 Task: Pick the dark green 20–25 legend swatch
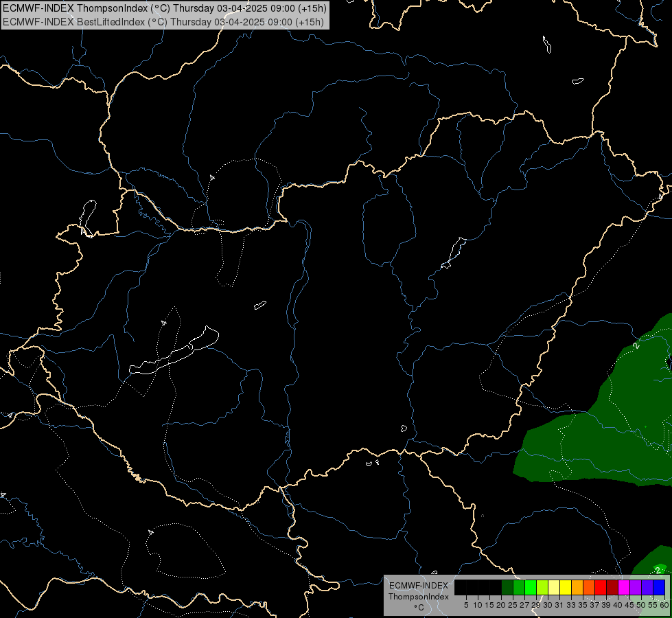507,587
